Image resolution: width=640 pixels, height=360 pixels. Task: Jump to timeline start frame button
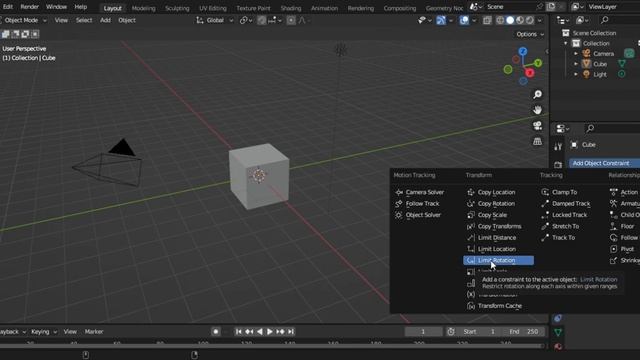click(x=239, y=331)
